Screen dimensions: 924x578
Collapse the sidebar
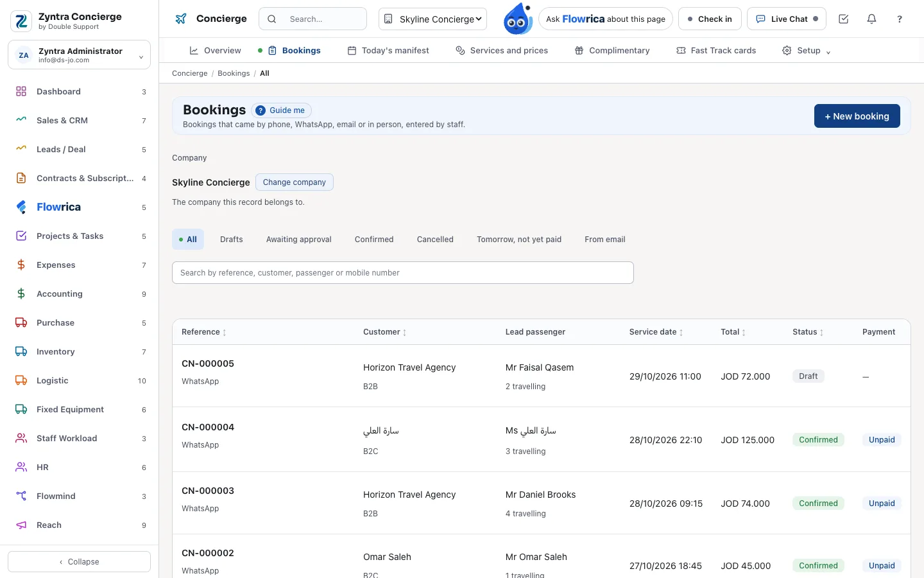point(79,562)
